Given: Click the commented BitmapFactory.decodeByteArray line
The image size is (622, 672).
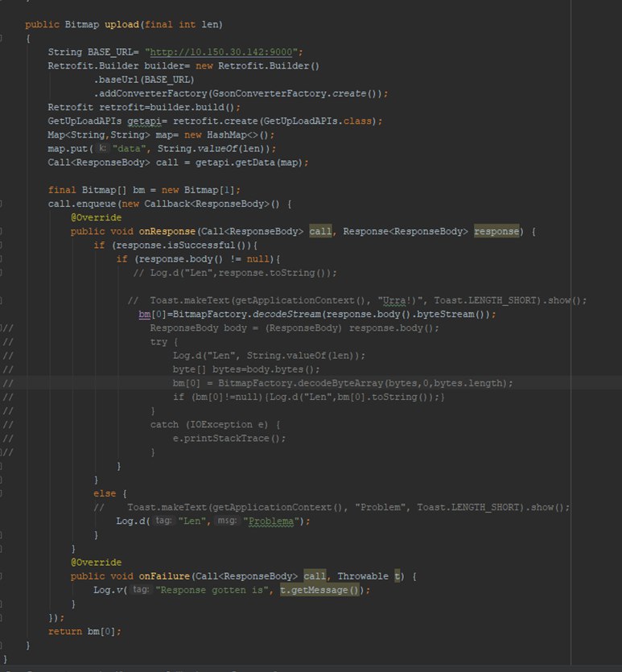Looking at the screenshot, I should pos(343,383).
